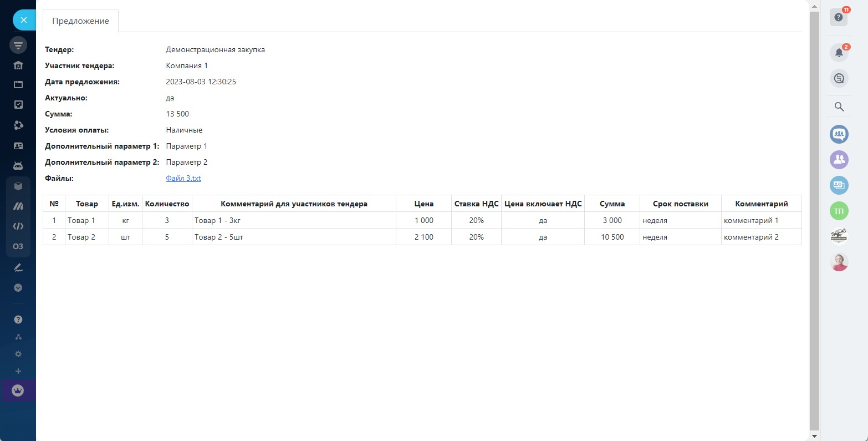868x441 pixels.
Task: Click the blue close panel X button
Action: click(23, 20)
